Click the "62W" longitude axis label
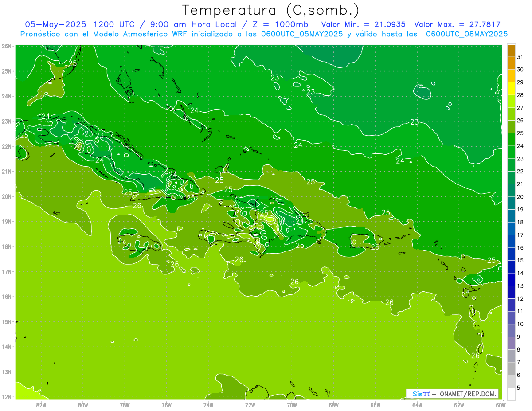532x411 pixels. [x=459, y=405]
